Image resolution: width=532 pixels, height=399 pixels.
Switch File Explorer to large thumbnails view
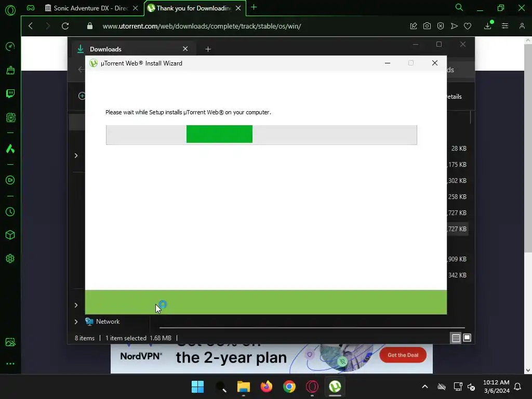click(467, 338)
